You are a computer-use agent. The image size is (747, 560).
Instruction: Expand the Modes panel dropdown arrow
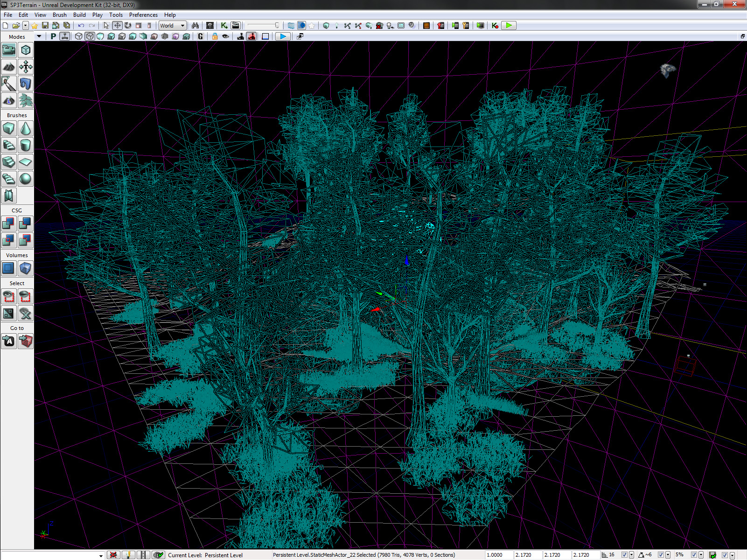tap(39, 36)
